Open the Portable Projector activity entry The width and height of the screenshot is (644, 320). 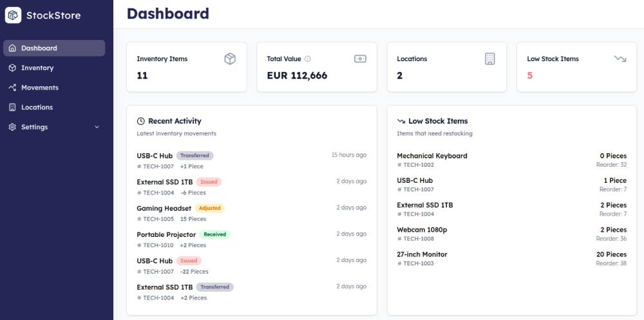[166, 234]
